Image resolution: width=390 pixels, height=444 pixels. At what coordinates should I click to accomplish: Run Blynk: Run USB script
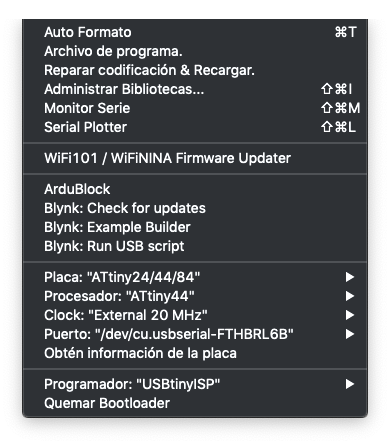pyautogui.click(x=195, y=246)
